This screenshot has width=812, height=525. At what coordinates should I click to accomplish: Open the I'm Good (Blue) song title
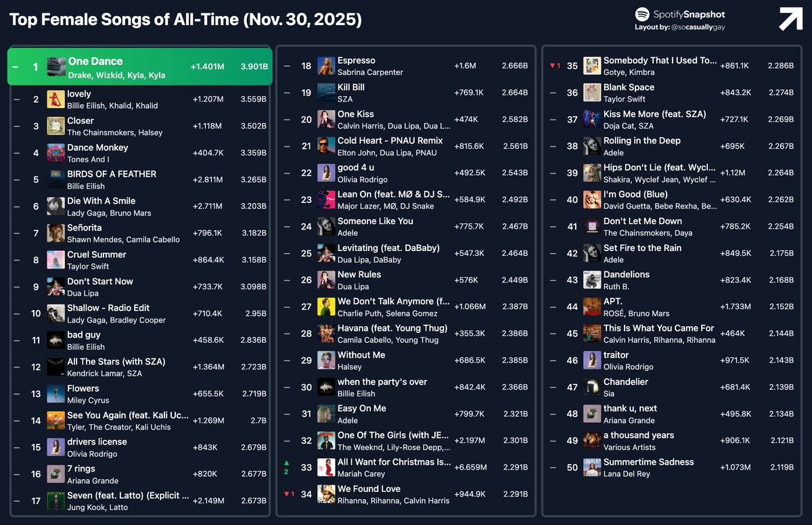[637, 194]
